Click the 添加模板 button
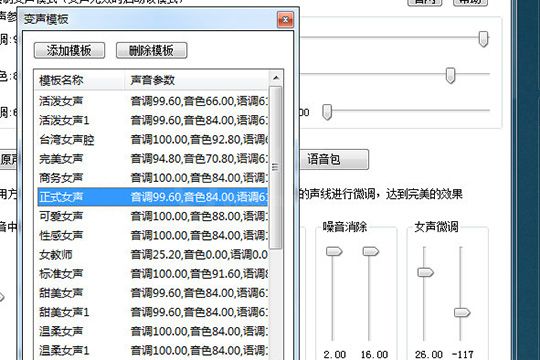This screenshot has height=360, width=540. (x=69, y=50)
